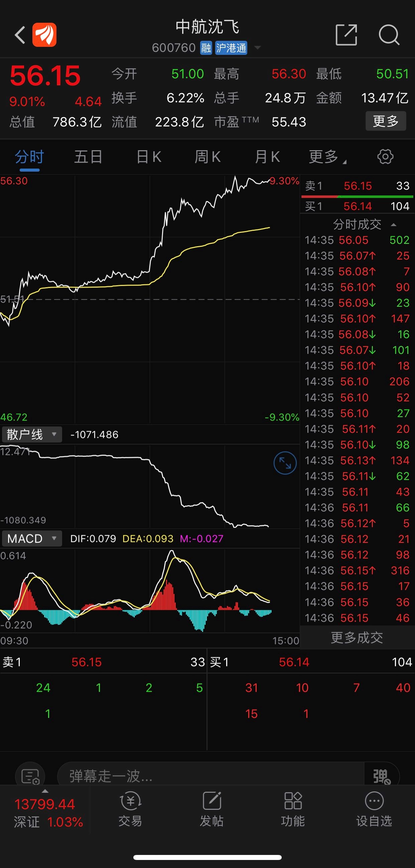The width and height of the screenshot is (415, 868).
Task: Expand the 更多 chart period tab
Action: point(327,157)
